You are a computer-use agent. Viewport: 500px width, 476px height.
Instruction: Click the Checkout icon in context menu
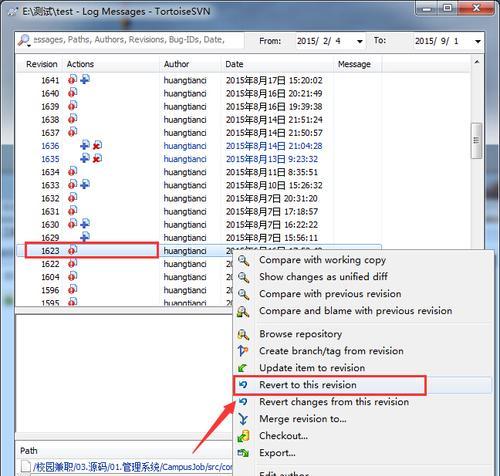coord(243,436)
